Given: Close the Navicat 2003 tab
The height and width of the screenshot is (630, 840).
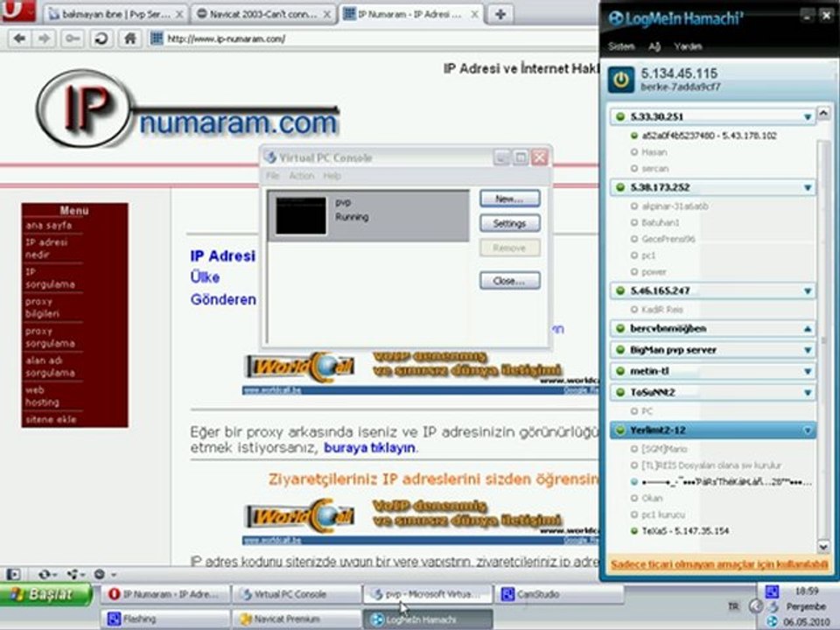Looking at the screenshot, I should click(x=326, y=15).
